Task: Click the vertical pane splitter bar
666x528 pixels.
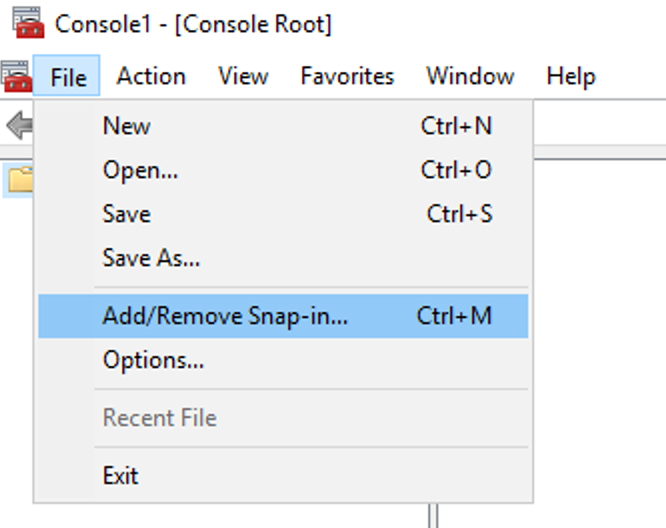Action: [433, 515]
